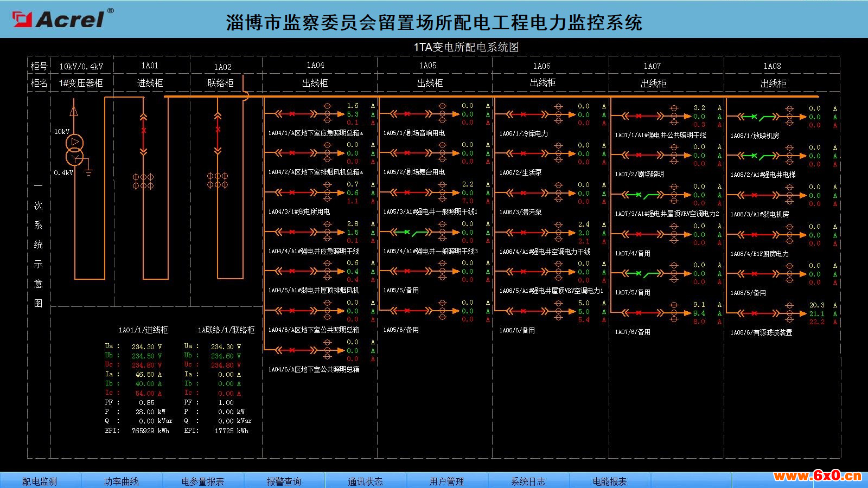Select the closed breaker on feeder 1A04/1

pos(292,114)
